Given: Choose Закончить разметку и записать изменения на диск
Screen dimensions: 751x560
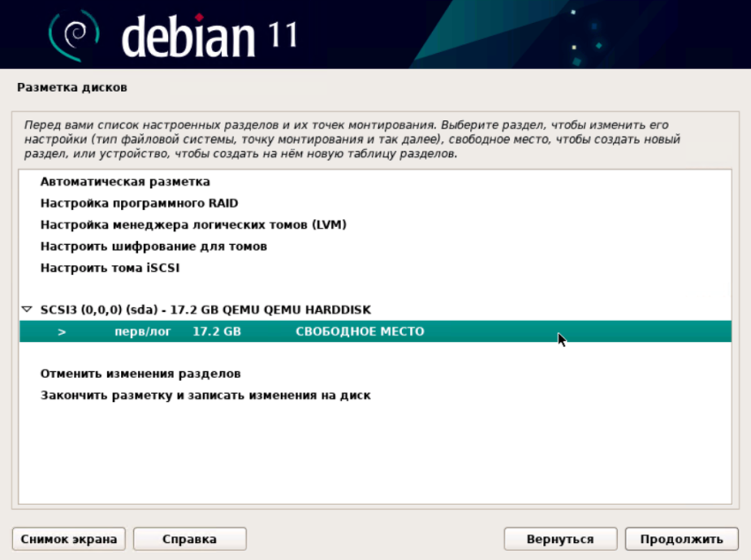Looking at the screenshot, I should click(205, 396).
